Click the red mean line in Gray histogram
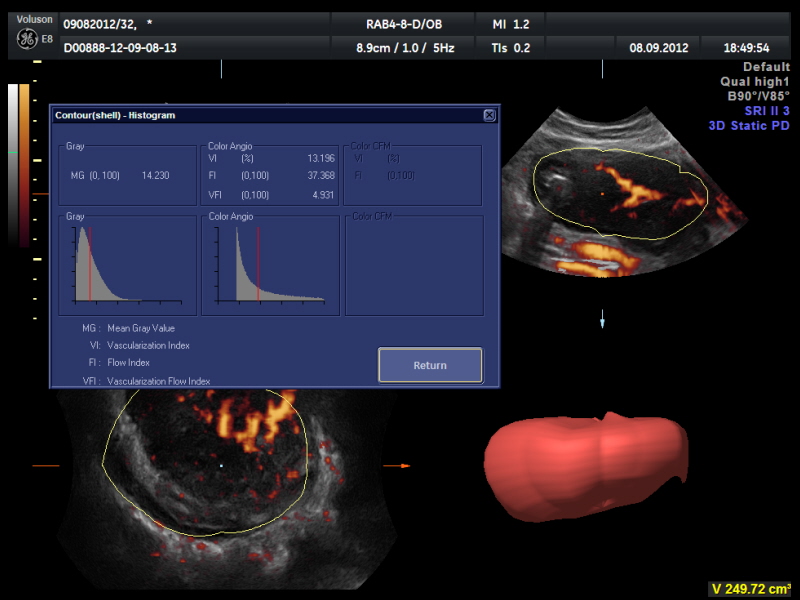The width and height of the screenshot is (800, 600). coord(90,264)
